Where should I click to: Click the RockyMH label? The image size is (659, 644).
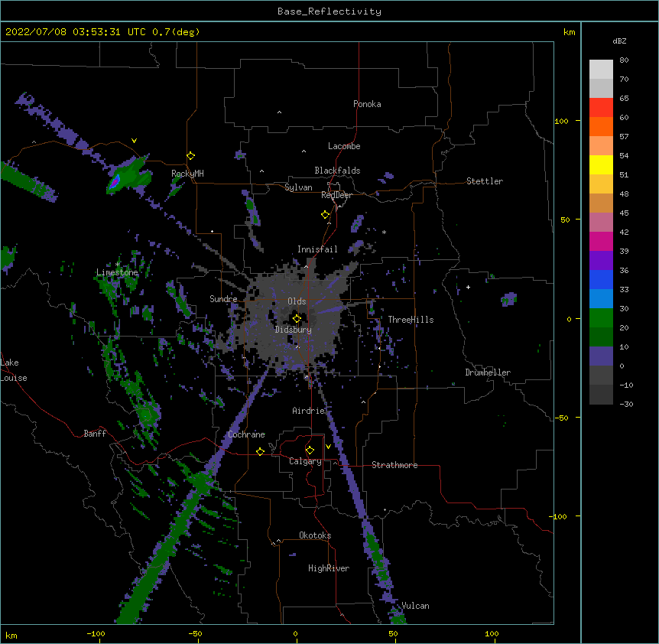point(187,174)
